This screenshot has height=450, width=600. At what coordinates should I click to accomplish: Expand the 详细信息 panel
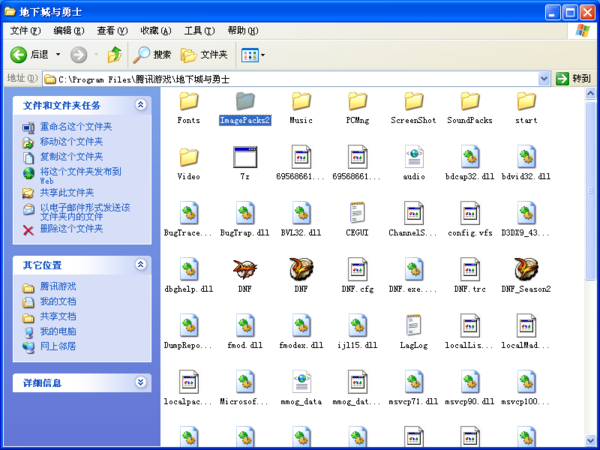(x=141, y=383)
